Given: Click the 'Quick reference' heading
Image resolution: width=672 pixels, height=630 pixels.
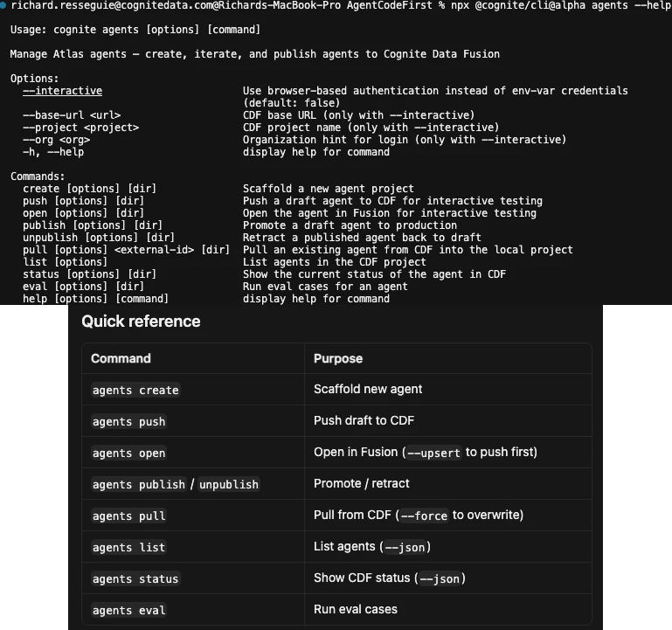Looking at the screenshot, I should pyautogui.click(x=141, y=322).
